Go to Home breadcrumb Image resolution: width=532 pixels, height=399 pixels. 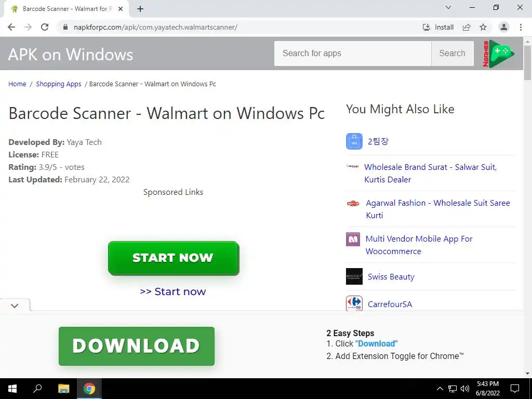coord(17,84)
